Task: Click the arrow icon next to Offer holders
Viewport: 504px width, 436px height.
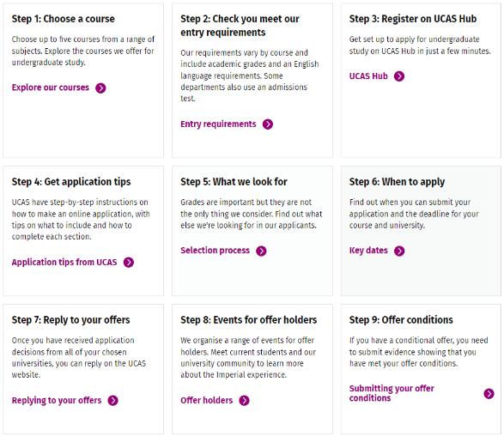Action: [245, 401]
